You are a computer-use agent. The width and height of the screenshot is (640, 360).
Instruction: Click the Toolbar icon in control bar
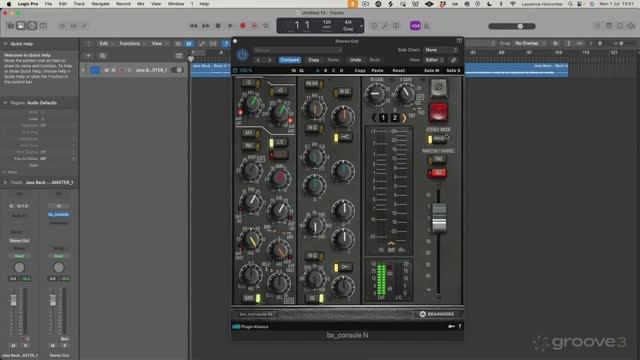point(43,26)
